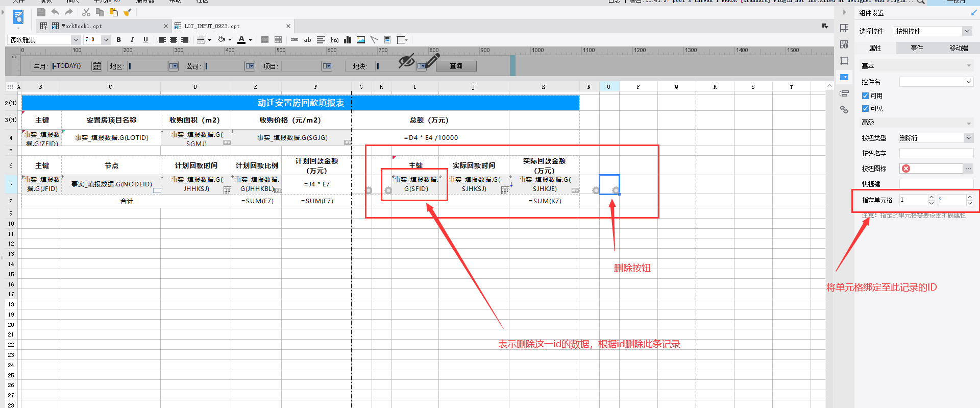
Task: Insert a chart element
Action: (x=348, y=40)
